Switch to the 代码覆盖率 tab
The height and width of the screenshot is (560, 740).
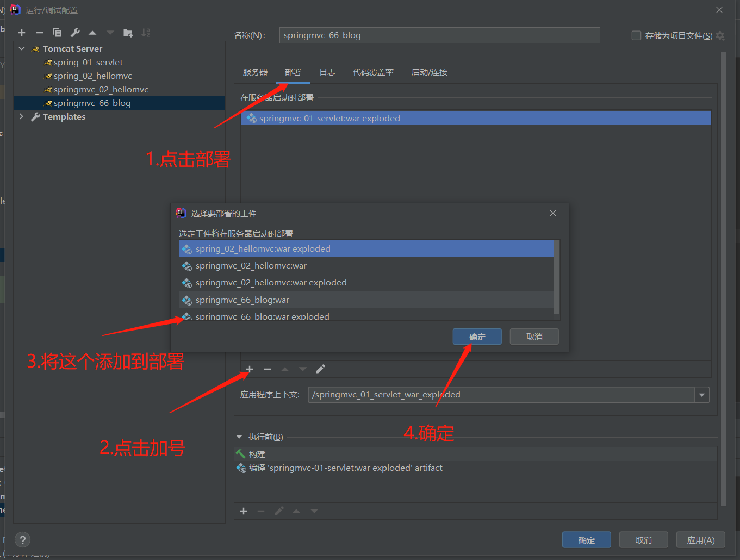373,72
